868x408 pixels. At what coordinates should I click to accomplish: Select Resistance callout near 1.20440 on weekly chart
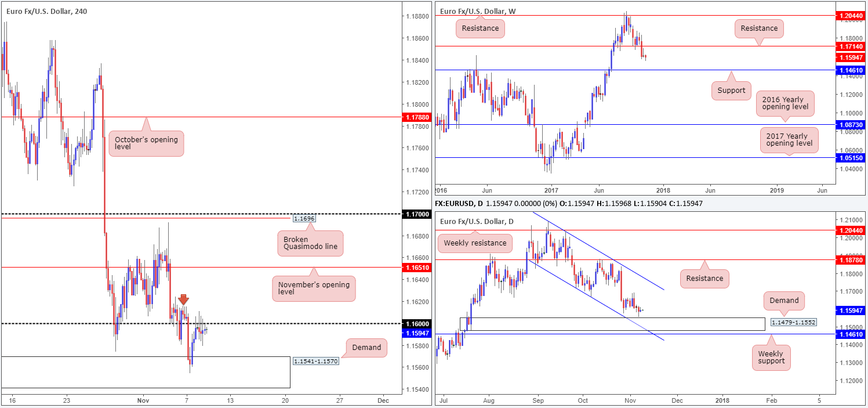pos(480,28)
